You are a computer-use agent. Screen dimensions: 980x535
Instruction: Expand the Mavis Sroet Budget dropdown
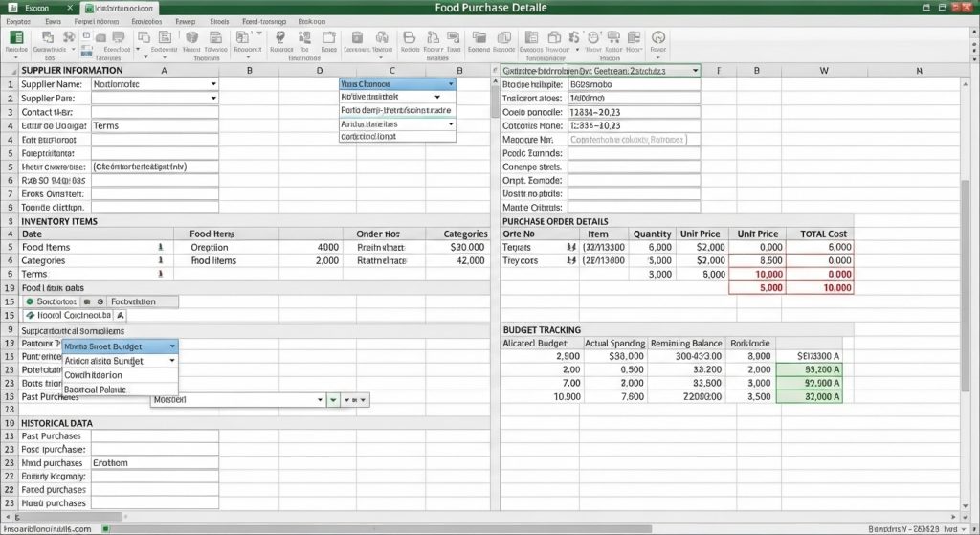(172, 346)
